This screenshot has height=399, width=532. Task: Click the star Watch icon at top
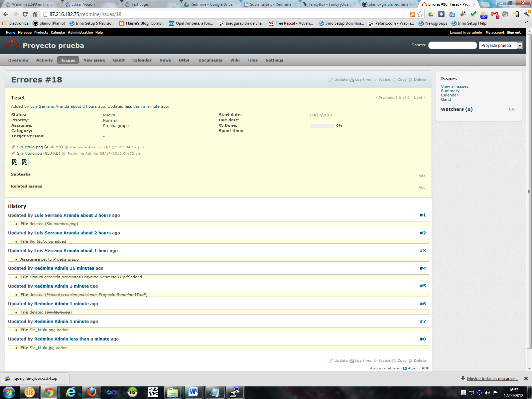[x=375, y=80]
